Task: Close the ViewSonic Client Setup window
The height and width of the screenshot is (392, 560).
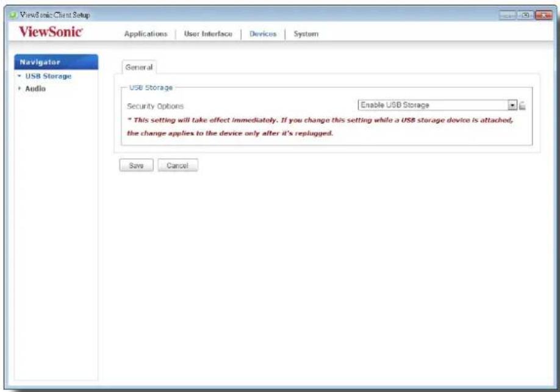Action: (544, 15)
